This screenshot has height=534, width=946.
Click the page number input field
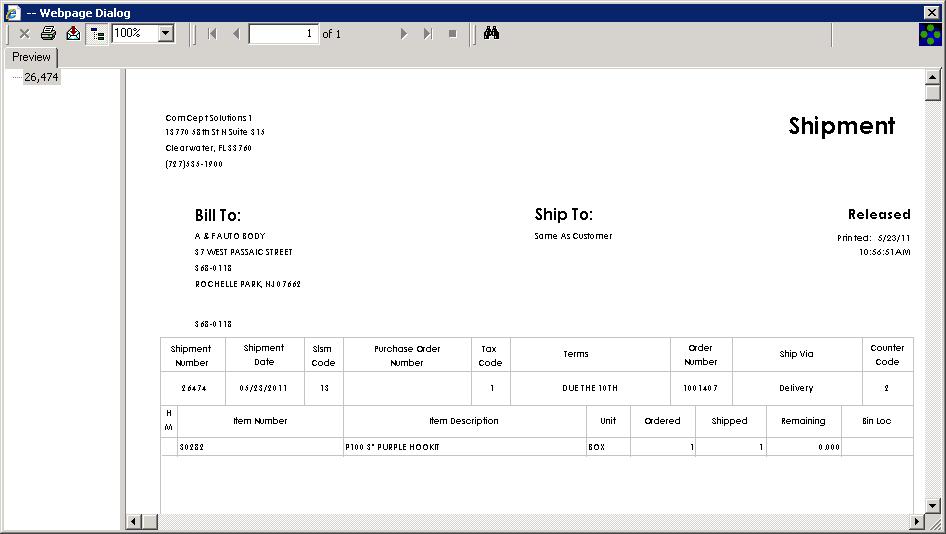[x=283, y=33]
